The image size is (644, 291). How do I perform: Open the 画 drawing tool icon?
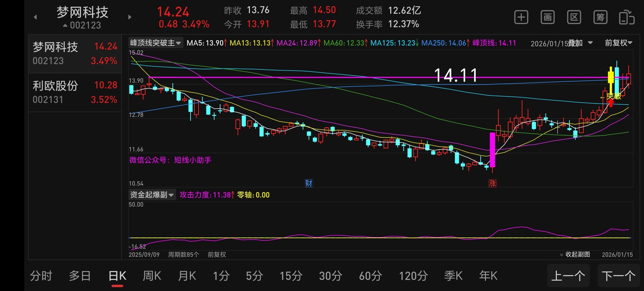coord(547,18)
